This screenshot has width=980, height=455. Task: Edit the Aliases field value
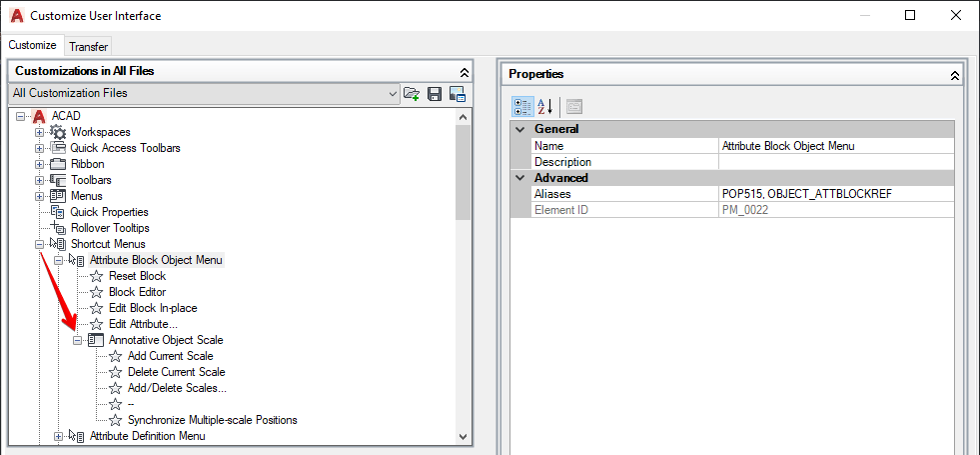836,194
